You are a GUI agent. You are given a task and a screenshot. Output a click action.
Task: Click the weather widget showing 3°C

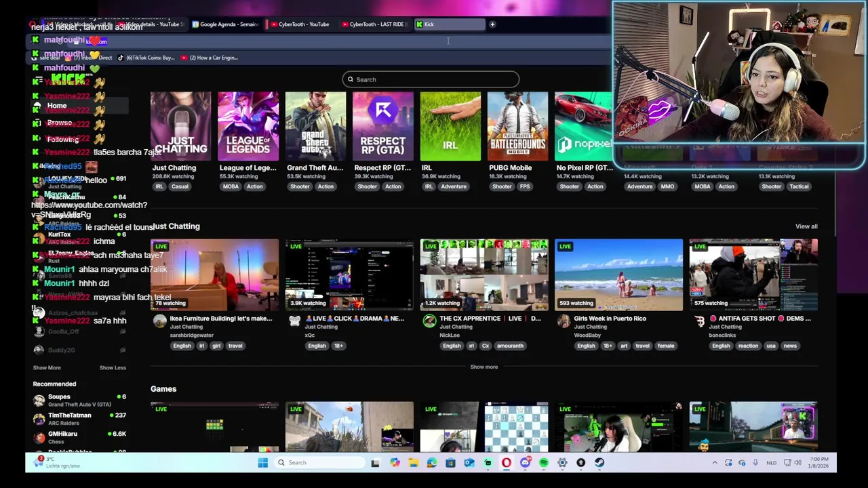57,462
